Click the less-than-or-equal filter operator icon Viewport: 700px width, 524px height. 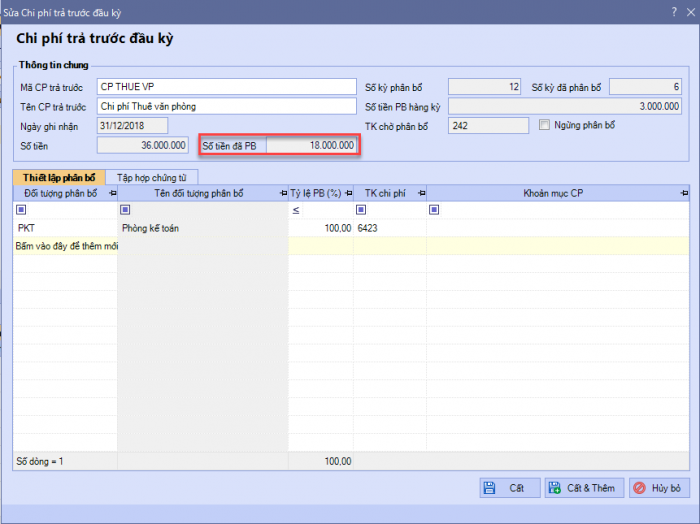pyautogui.click(x=295, y=211)
